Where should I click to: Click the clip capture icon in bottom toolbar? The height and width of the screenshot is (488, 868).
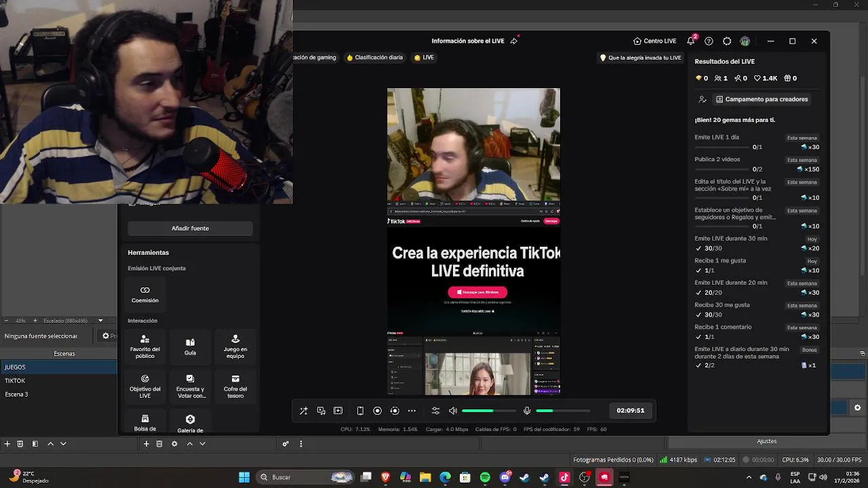[x=338, y=411]
